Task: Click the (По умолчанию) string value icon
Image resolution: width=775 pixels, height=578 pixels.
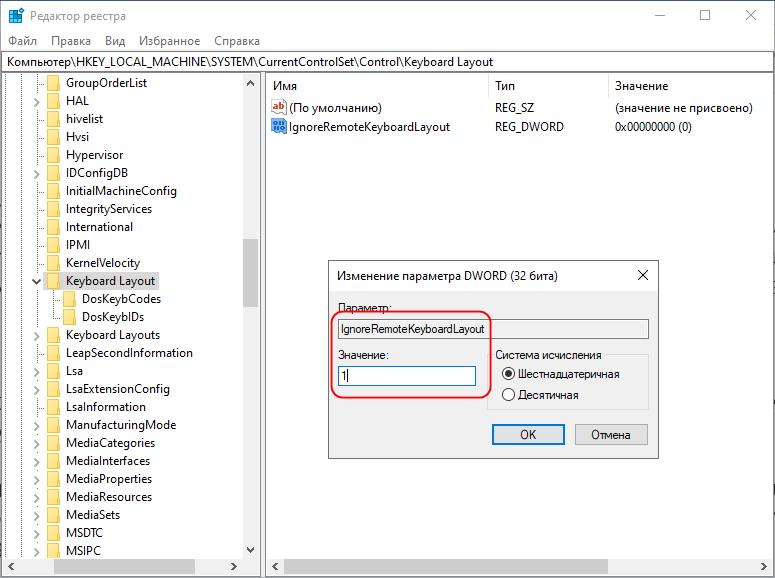Action: [x=279, y=107]
